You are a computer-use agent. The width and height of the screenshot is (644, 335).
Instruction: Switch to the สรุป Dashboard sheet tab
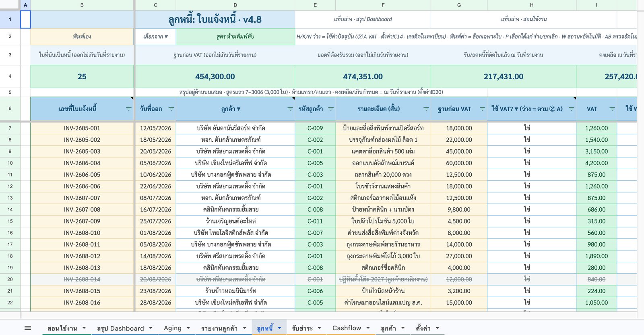tap(120, 328)
